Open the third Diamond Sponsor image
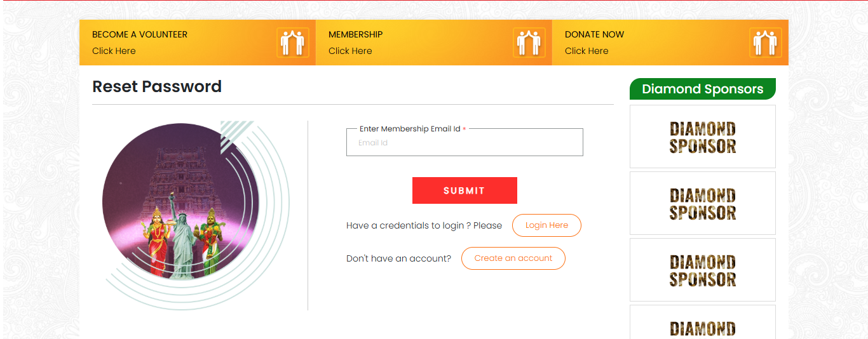The width and height of the screenshot is (868, 339). [703, 270]
